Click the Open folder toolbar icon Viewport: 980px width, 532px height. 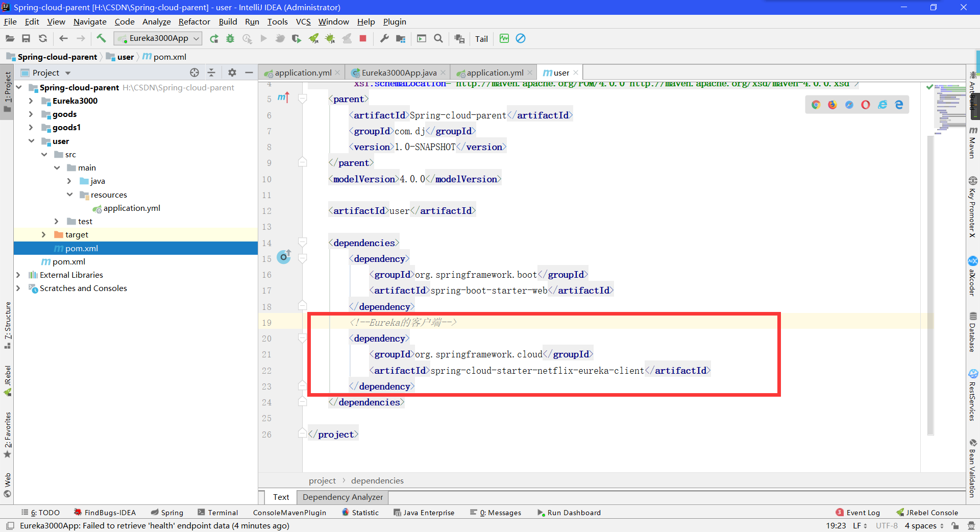pyautogui.click(x=10, y=38)
